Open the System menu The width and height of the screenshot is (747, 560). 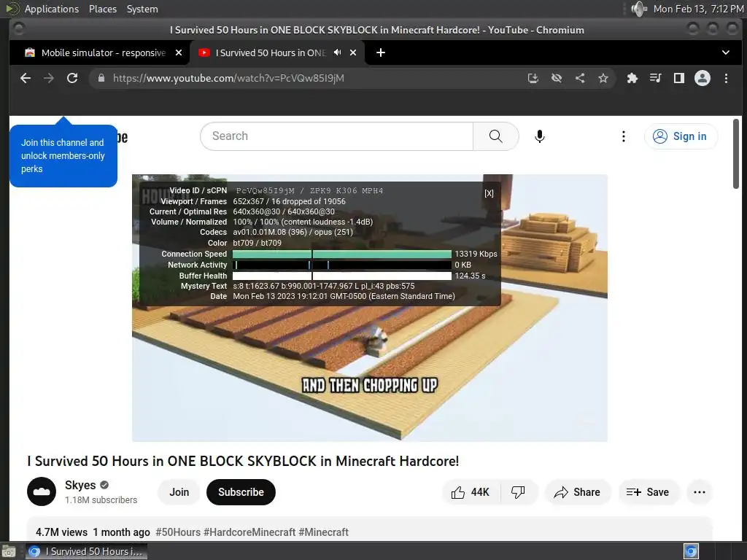tap(142, 9)
